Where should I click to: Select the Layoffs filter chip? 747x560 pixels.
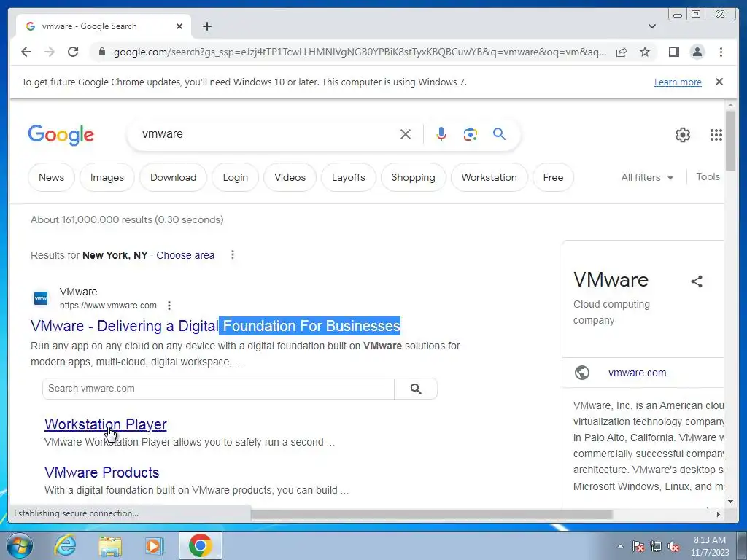(349, 177)
